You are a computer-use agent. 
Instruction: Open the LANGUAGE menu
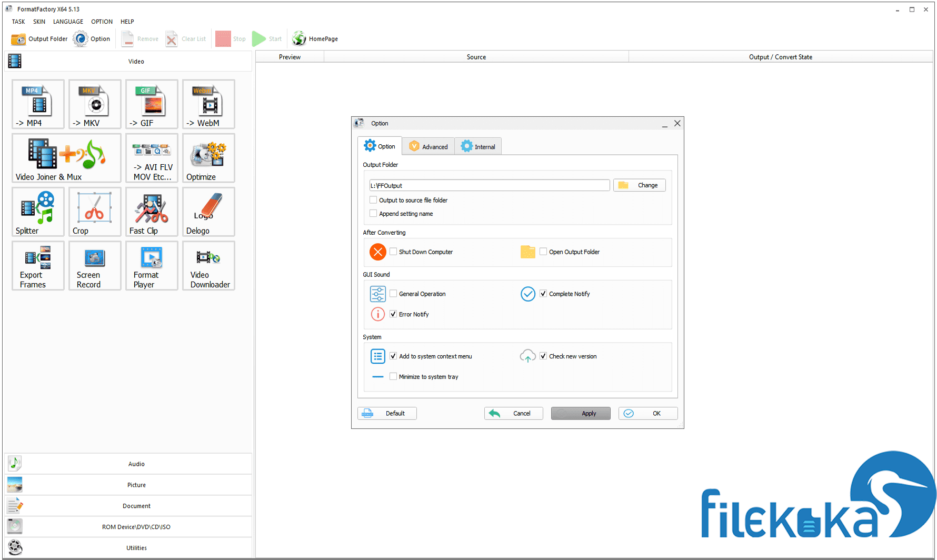click(68, 22)
